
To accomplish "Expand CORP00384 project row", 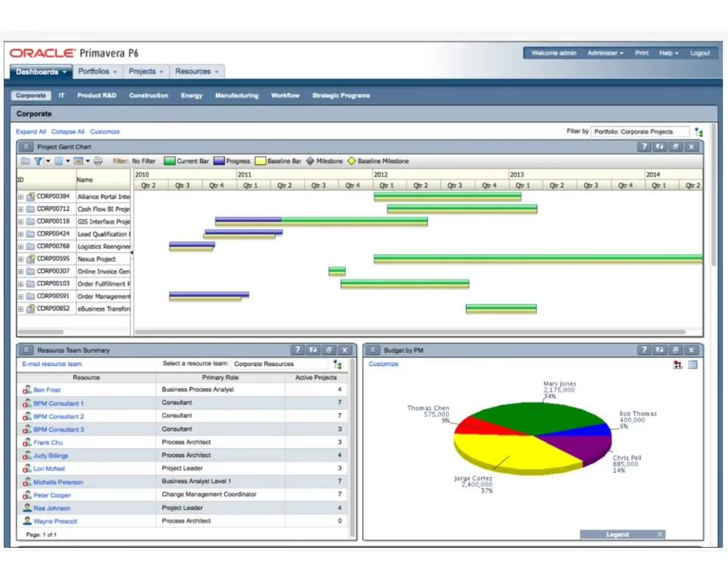I will pyautogui.click(x=20, y=197).
